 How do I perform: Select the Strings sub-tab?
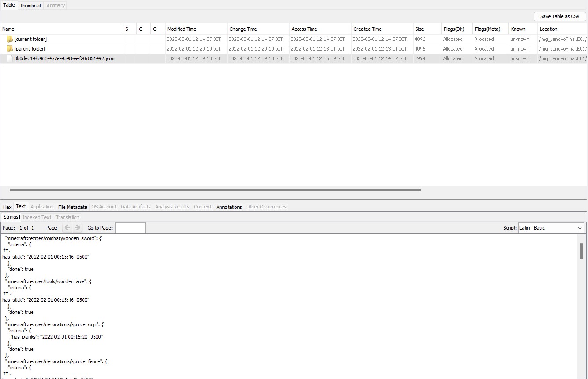(11, 217)
